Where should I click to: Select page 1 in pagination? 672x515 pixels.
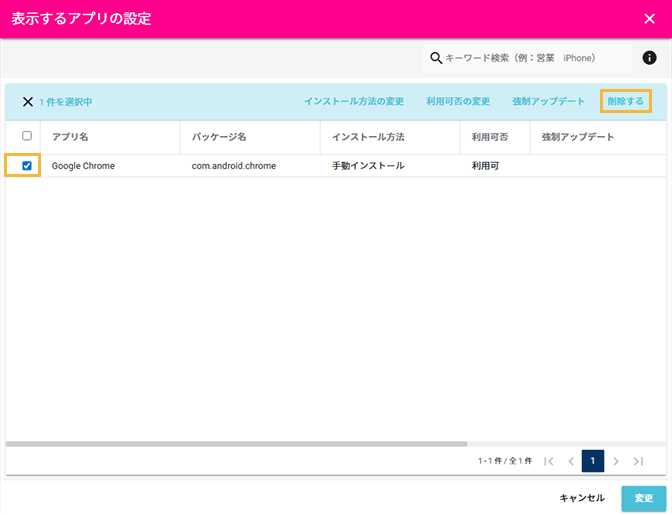[x=593, y=461]
